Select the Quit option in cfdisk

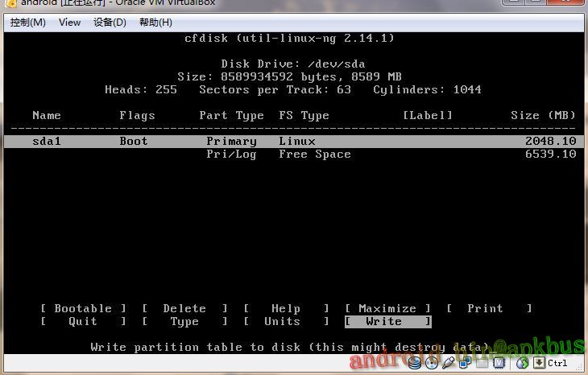83,321
